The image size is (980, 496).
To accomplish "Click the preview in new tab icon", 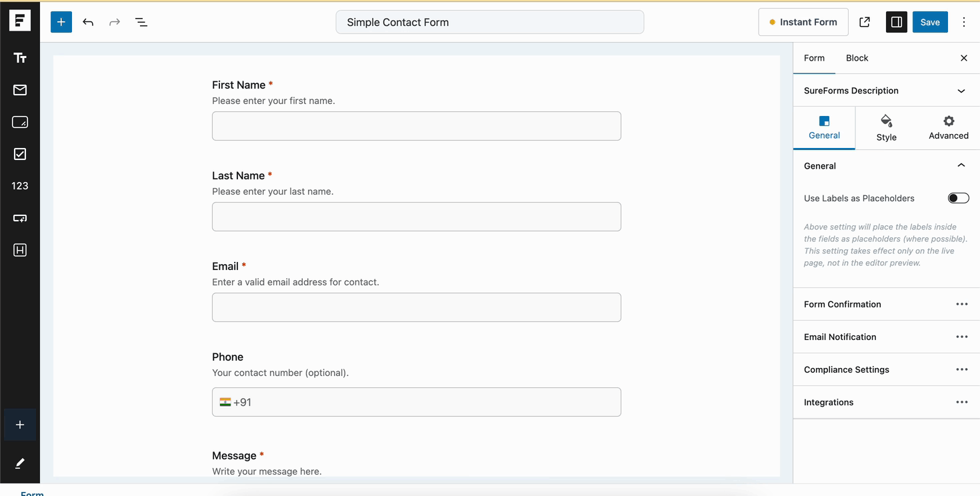I will tap(864, 21).
